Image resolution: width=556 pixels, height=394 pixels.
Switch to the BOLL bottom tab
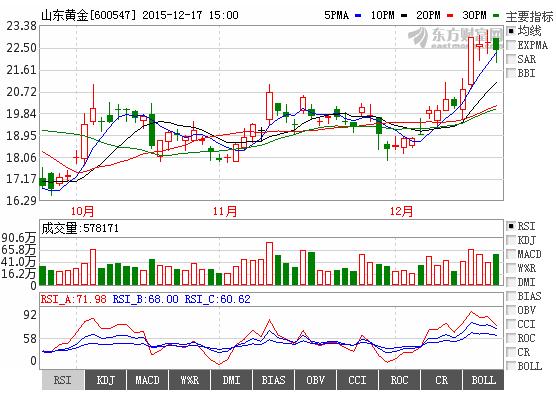(483, 380)
